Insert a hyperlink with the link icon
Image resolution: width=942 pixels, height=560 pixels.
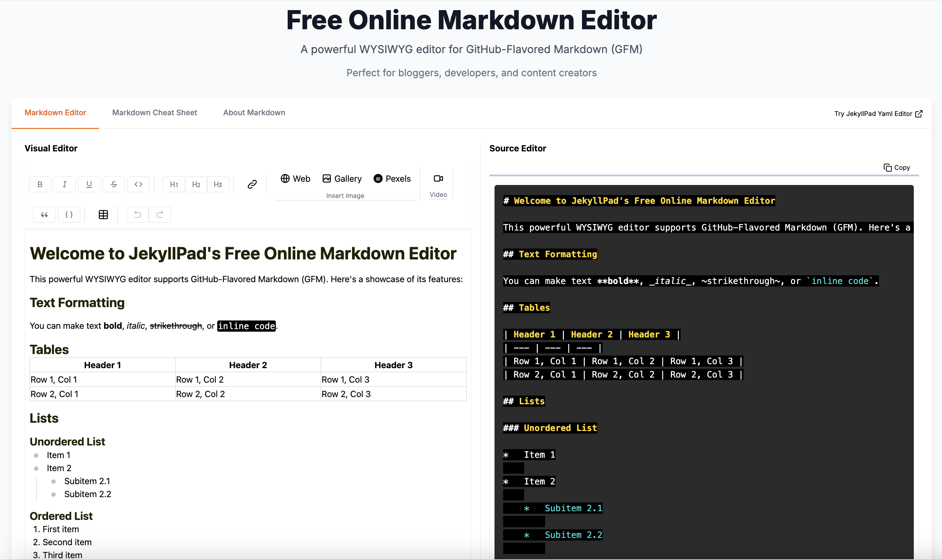252,184
